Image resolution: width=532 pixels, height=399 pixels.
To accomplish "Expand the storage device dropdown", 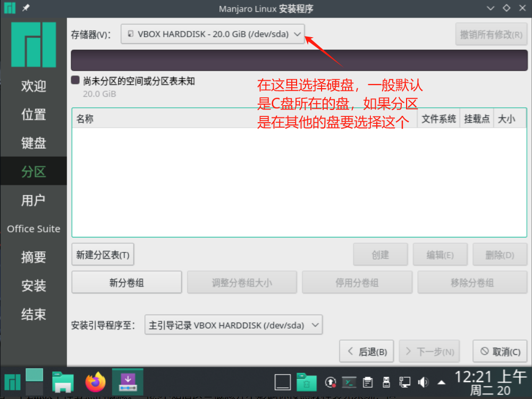I will 213,34.
